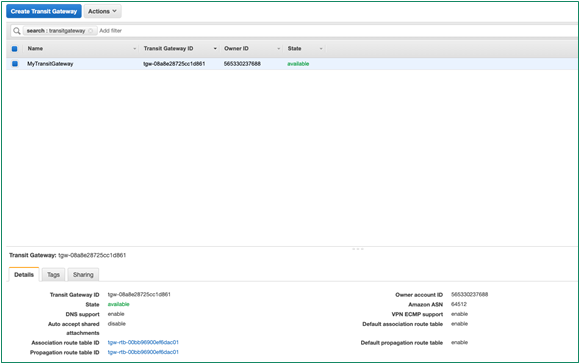
Task: Select the Details tab
Action: click(24, 274)
